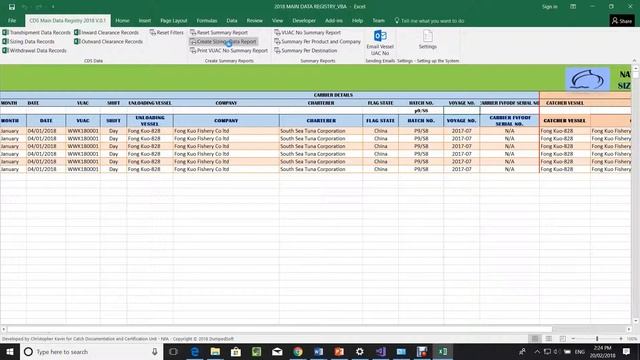This screenshot has width=640, height=360.
Task: Open the Data ribbon tab
Action: pos(232,20)
